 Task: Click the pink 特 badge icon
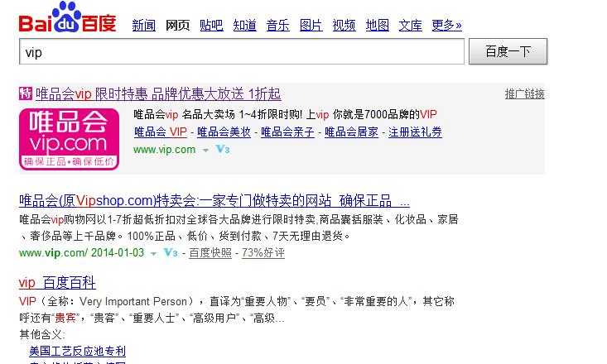[x=26, y=93]
